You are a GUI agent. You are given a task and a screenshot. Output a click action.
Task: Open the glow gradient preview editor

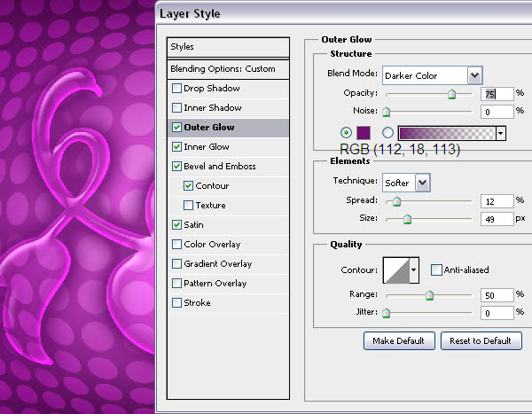[x=447, y=133]
